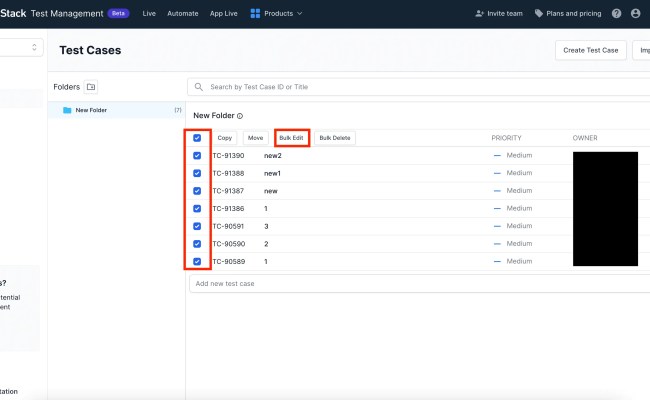Click test case ID TC-91390
650x400 pixels.
[x=228, y=156]
